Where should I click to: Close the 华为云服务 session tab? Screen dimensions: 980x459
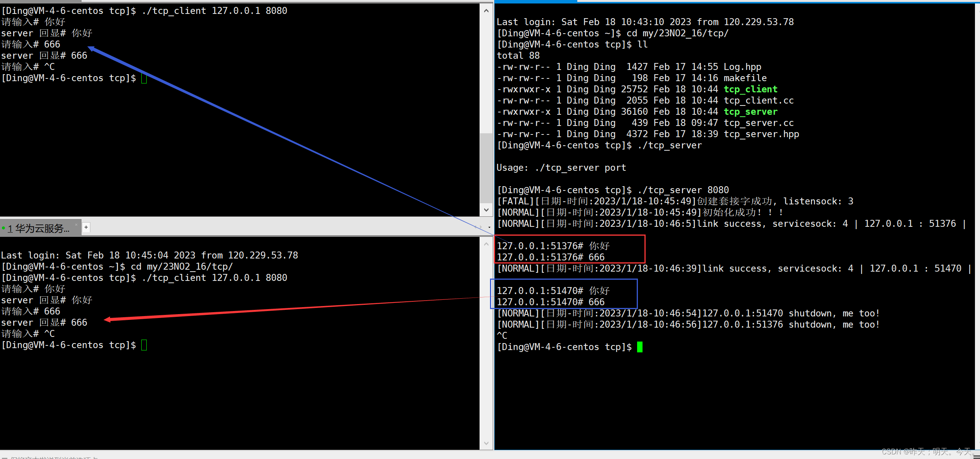pyautogui.click(x=76, y=225)
